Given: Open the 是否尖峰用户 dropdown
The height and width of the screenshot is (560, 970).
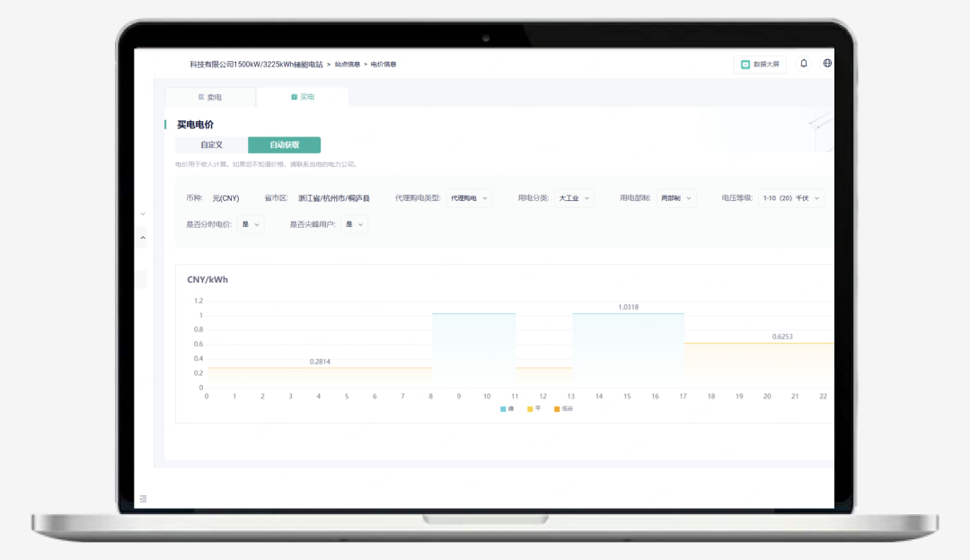Looking at the screenshot, I should click(355, 224).
